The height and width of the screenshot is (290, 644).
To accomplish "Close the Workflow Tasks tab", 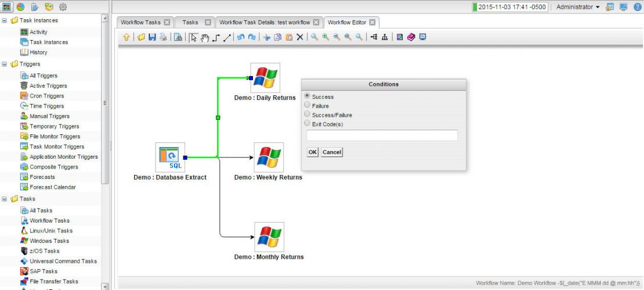I will (167, 22).
